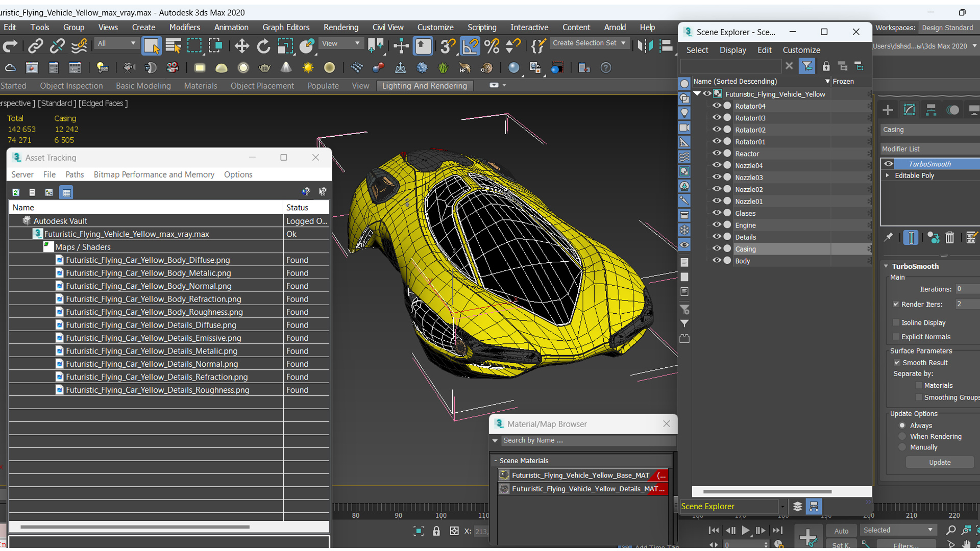The width and height of the screenshot is (980, 551).
Task: Click the Select Object arrow tool
Action: (x=152, y=46)
